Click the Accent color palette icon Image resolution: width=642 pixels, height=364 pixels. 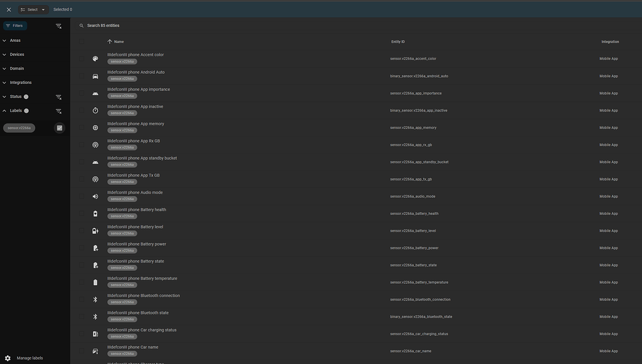tap(93, 57)
